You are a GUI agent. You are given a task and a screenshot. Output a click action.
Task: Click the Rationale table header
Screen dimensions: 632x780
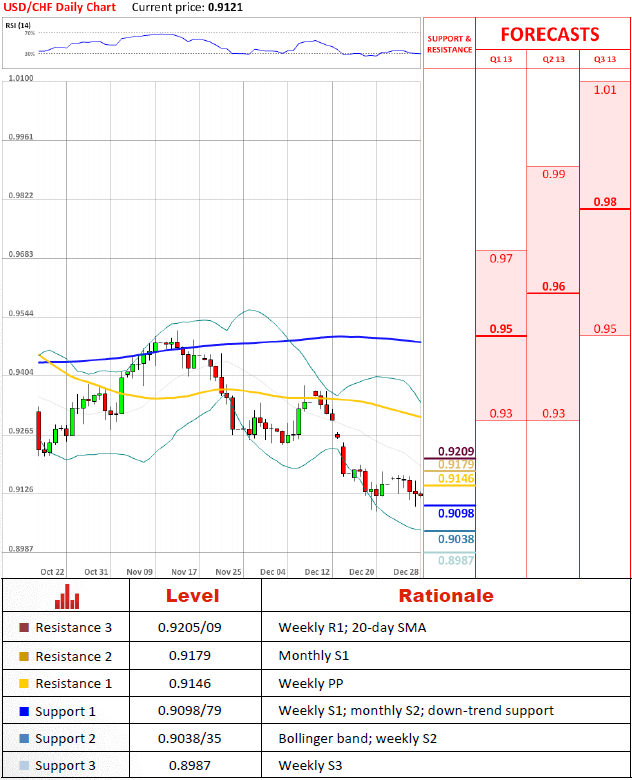(x=446, y=596)
